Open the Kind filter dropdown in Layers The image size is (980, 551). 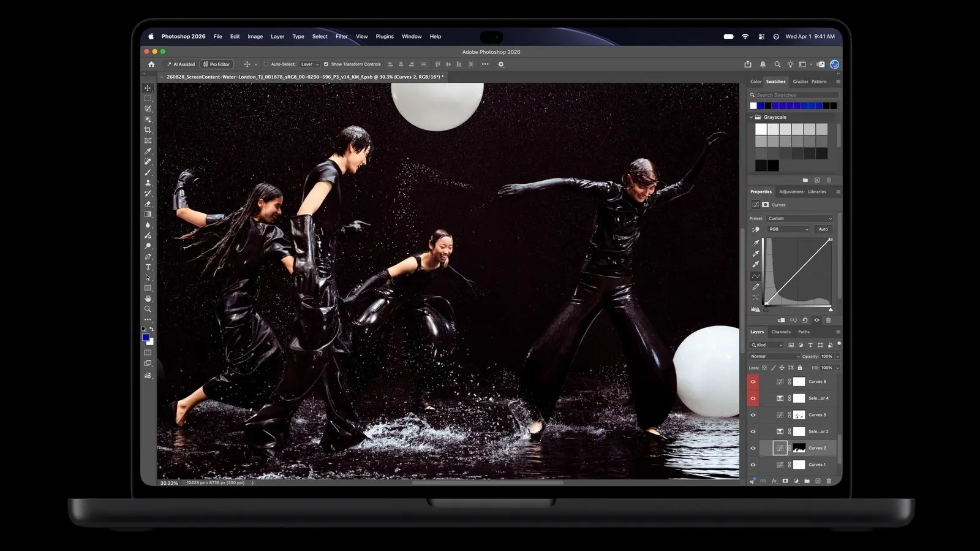click(x=767, y=345)
